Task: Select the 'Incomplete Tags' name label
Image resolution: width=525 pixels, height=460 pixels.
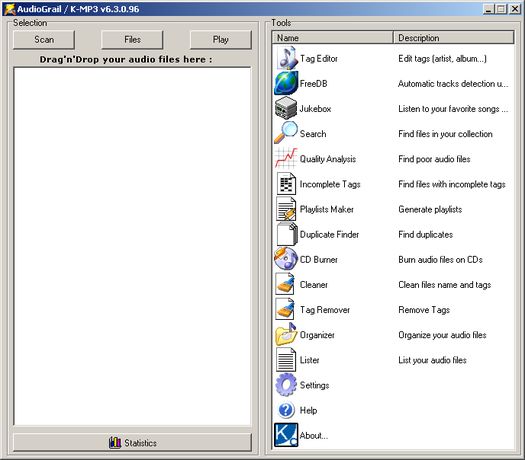Action: (x=330, y=184)
